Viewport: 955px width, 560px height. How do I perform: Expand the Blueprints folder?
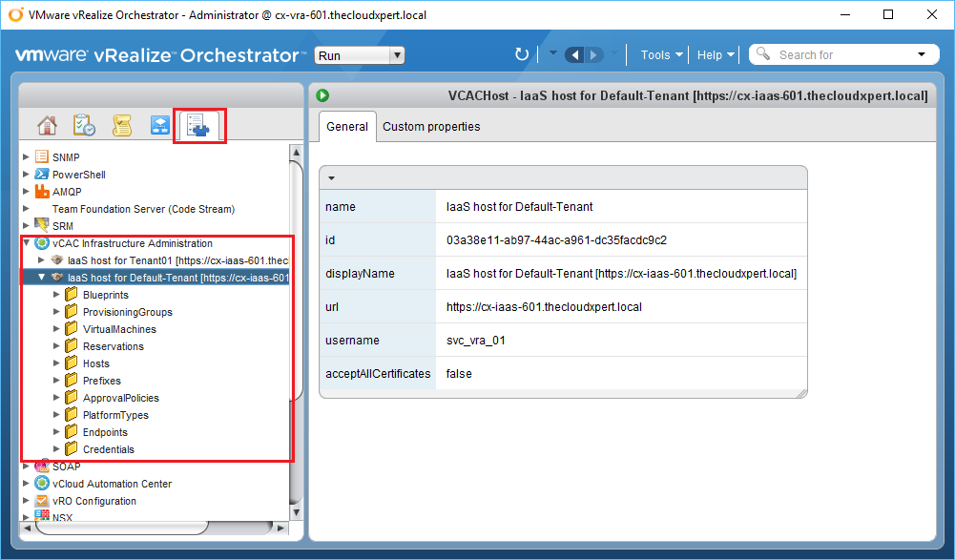(56, 295)
